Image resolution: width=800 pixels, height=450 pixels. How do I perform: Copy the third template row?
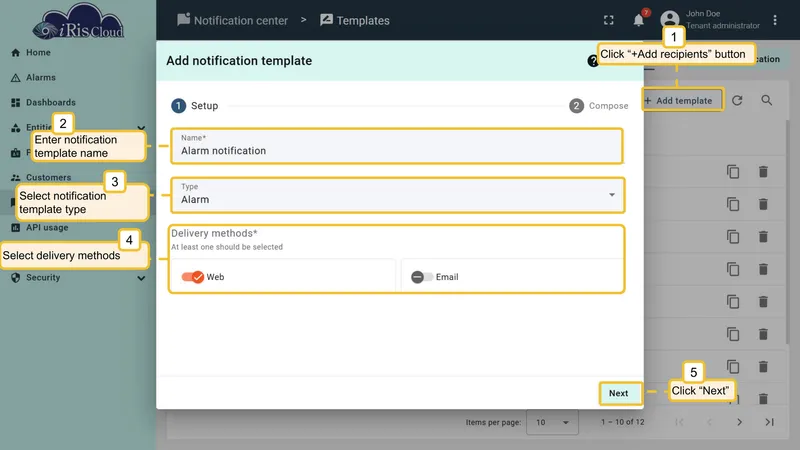pos(733,237)
